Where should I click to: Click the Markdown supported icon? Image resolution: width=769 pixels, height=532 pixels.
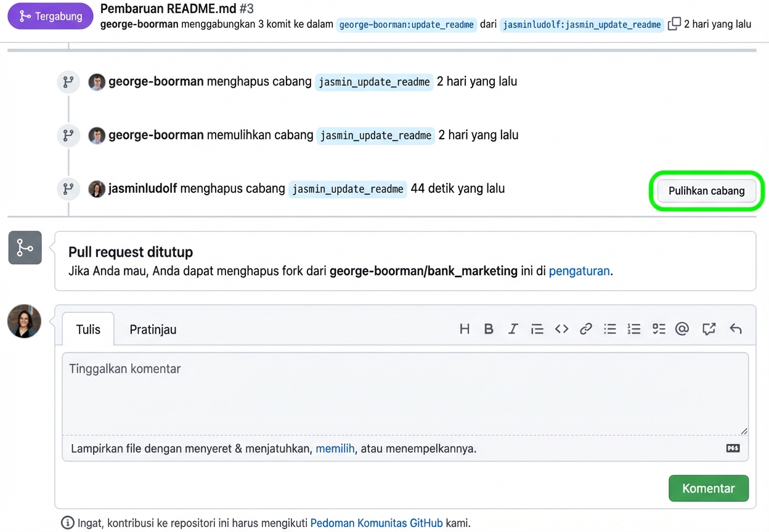point(733,448)
